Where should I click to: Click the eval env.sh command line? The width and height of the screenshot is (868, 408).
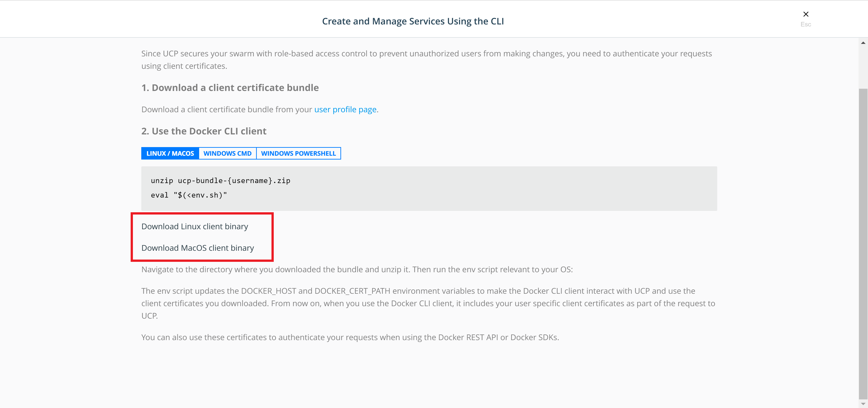pos(189,195)
